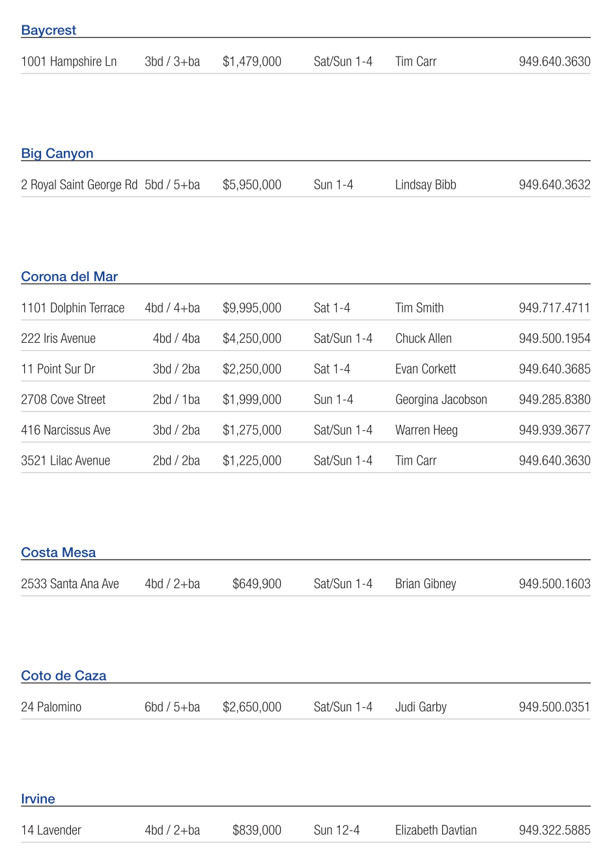Open the Coto de Caza heading

[63, 675]
